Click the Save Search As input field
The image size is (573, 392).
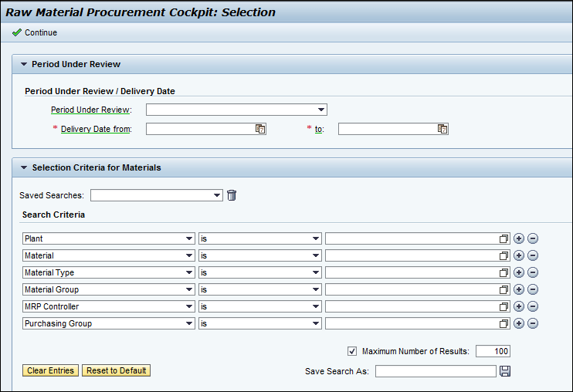(x=436, y=371)
